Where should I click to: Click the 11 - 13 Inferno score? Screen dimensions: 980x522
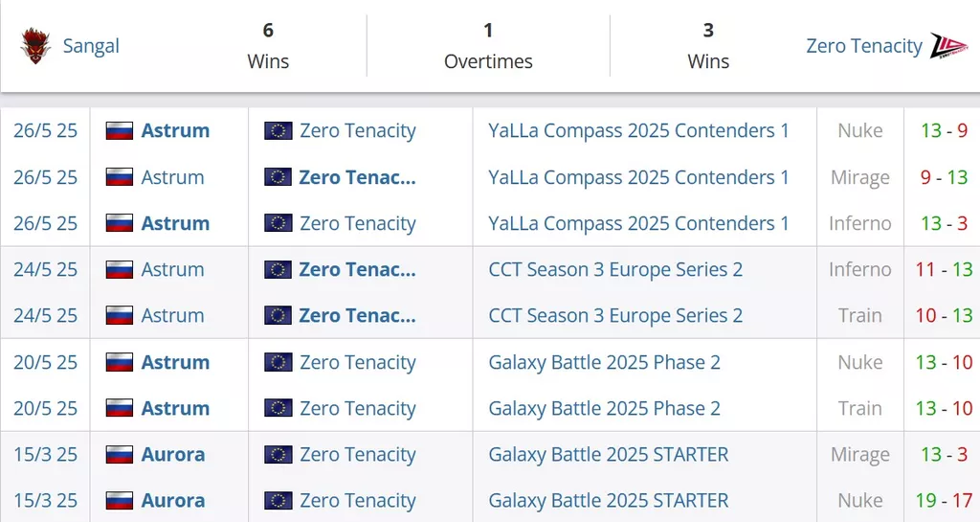coord(944,269)
